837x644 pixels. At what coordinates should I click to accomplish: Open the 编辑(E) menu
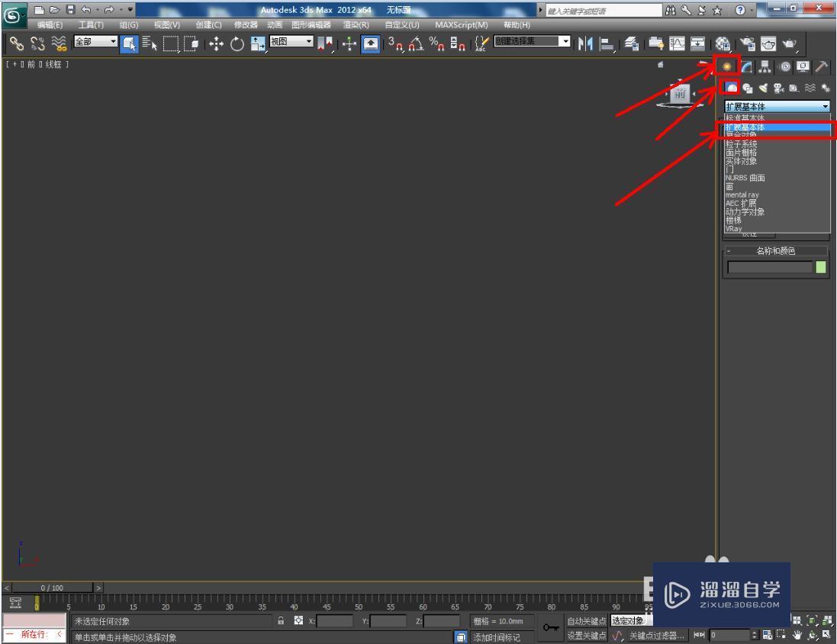click(50, 25)
